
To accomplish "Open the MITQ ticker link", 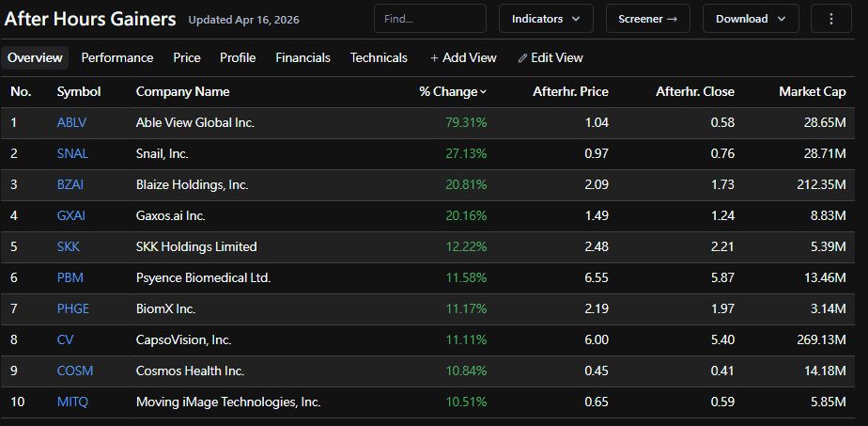I will [x=72, y=402].
